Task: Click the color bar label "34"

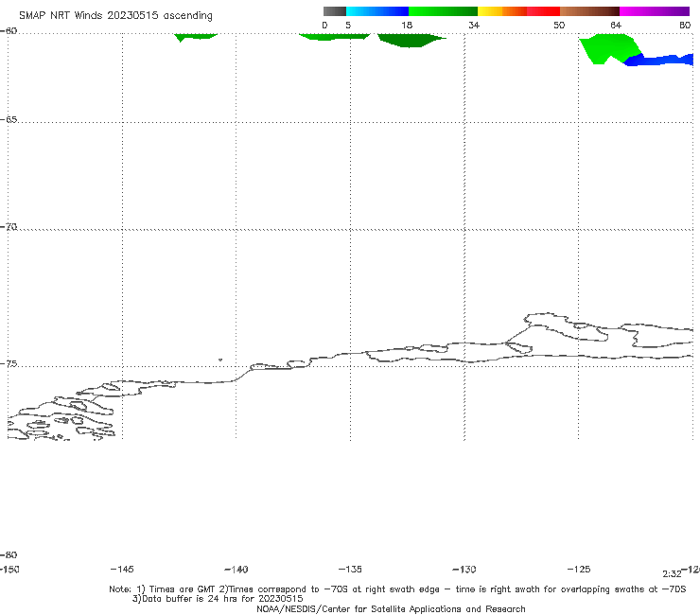Action: [474, 25]
